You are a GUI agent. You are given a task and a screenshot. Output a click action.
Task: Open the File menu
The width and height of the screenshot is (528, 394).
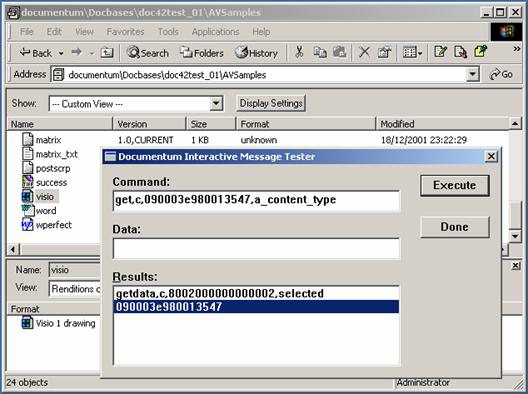(x=27, y=32)
